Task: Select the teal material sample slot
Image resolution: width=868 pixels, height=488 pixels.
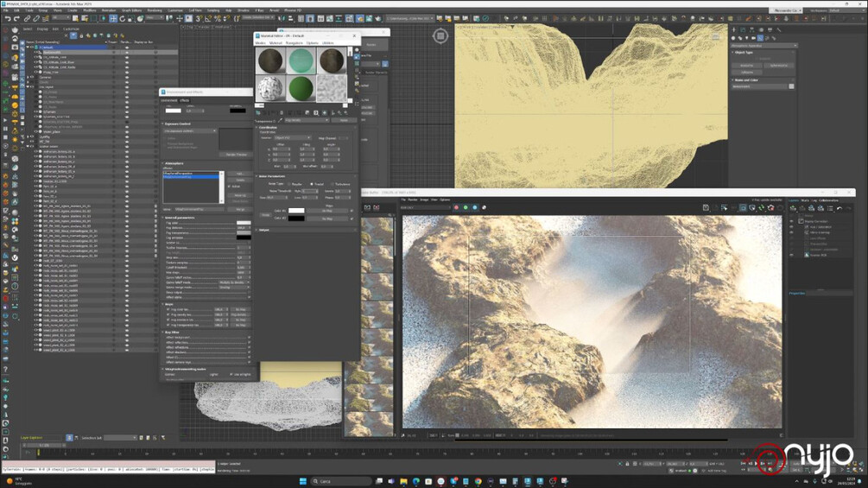Action: click(301, 60)
